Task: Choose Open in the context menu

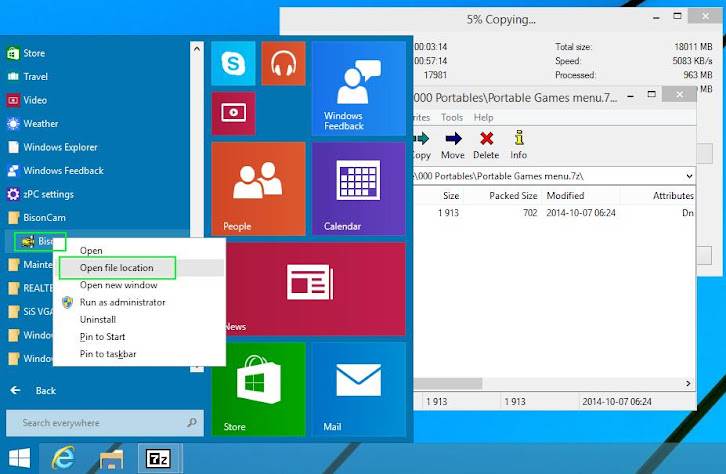Action: 91,250
